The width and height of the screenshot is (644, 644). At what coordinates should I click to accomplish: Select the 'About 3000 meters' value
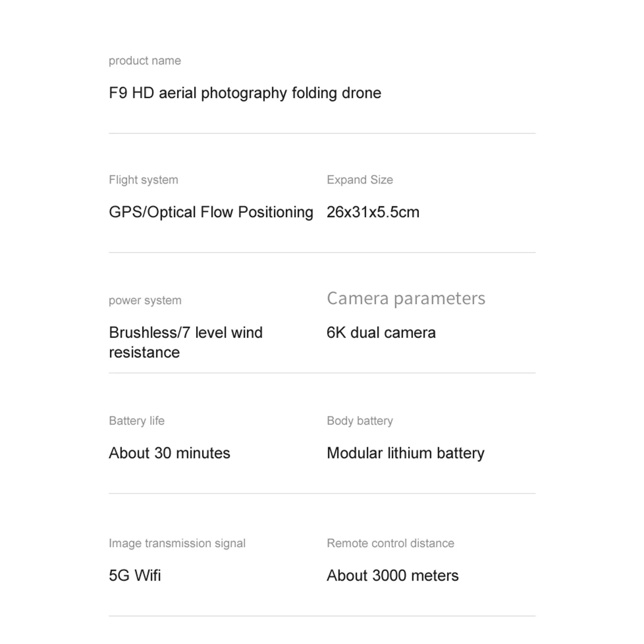tap(392, 576)
